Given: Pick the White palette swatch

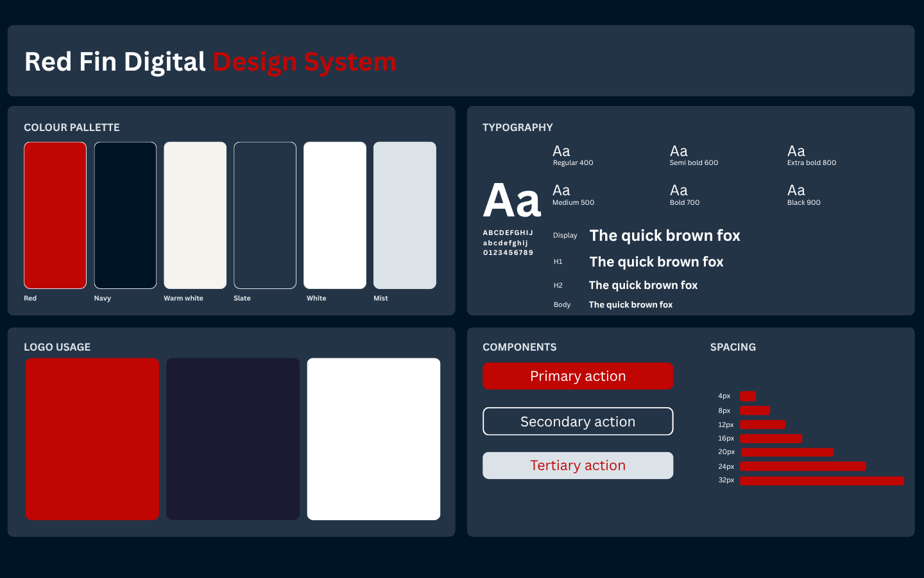Looking at the screenshot, I should 335,215.
